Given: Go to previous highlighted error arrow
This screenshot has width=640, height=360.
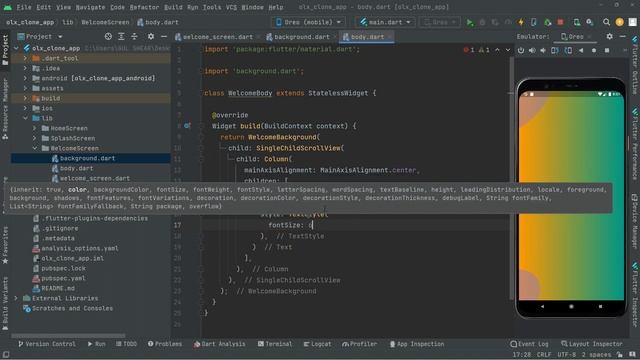Looking at the screenshot, I should pos(497,50).
